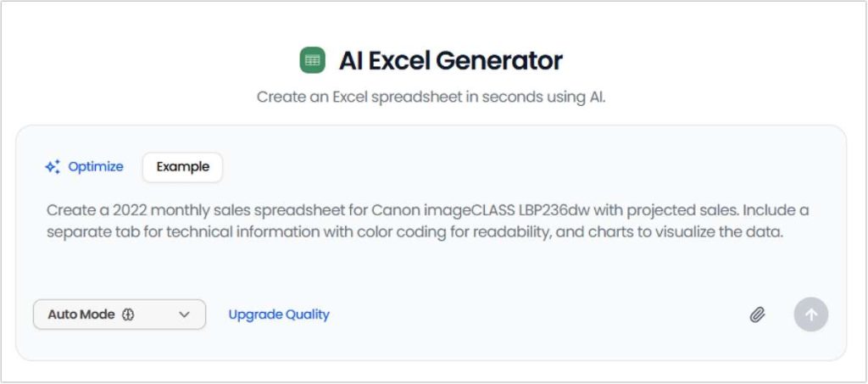Screen dimensions: 868x384
Task: Submit the prompt with the up-arrow send button
Action: pos(811,314)
